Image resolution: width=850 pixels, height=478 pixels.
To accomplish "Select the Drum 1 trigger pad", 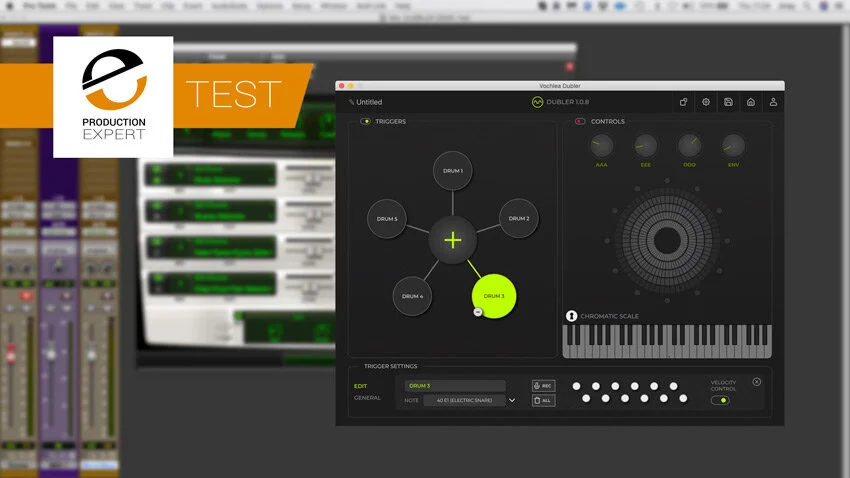I will point(453,171).
